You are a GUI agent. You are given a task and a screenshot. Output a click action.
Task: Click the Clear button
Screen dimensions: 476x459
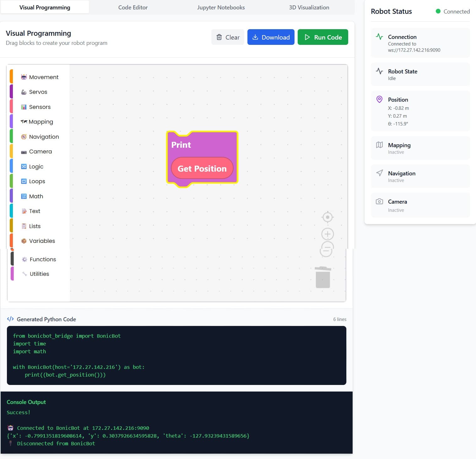(228, 37)
